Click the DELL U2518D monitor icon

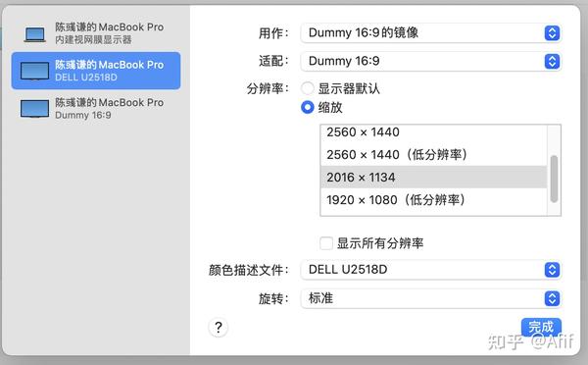click(x=34, y=71)
